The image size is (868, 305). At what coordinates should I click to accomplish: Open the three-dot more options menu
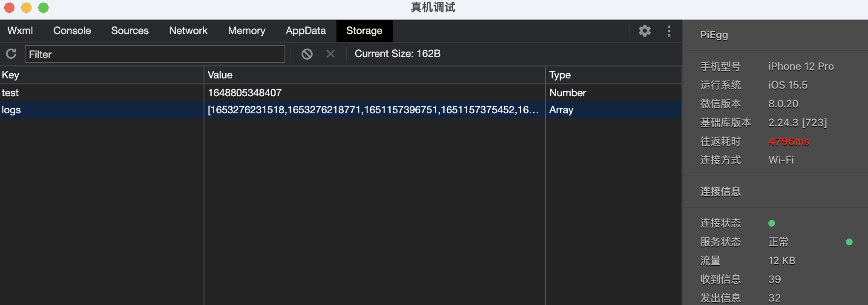pos(669,31)
